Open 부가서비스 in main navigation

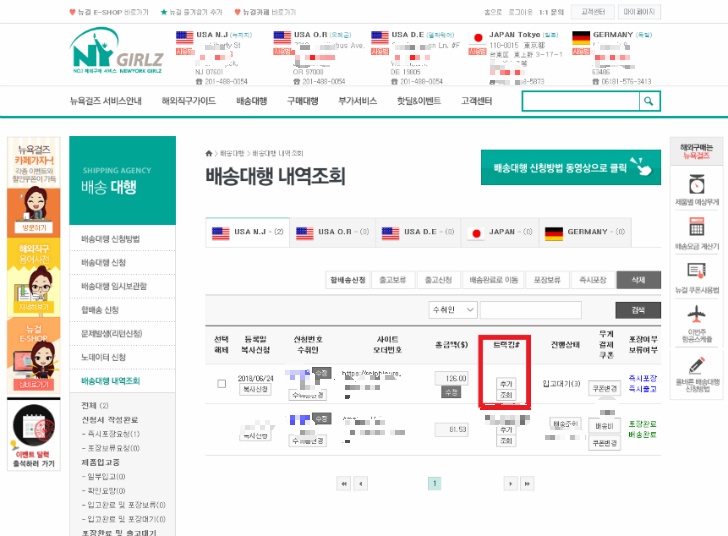point(358,101)
